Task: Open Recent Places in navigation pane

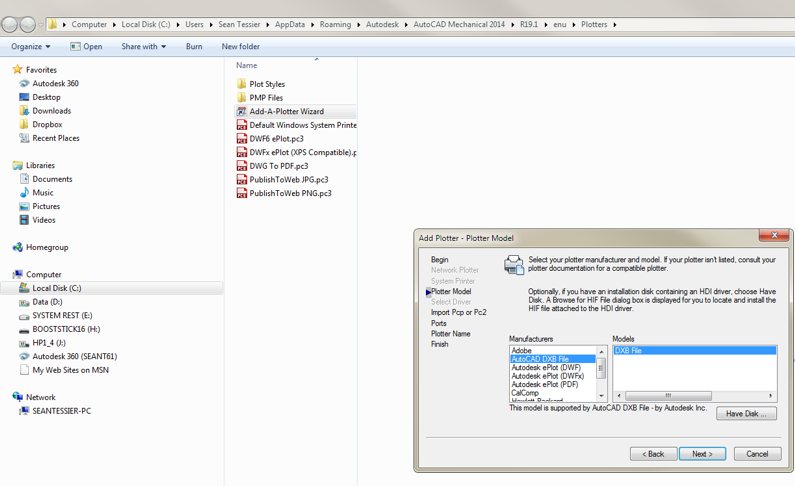Action: coord(56,138)
